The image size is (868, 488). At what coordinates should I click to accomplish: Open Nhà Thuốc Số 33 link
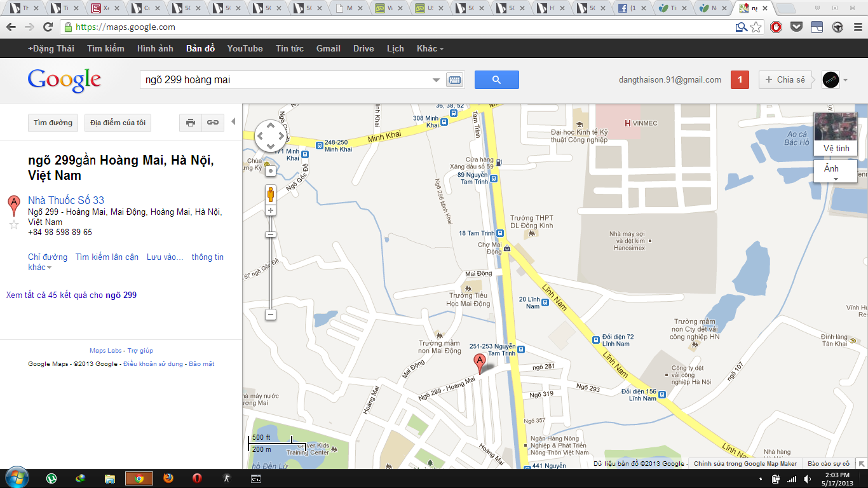point(66,200)
